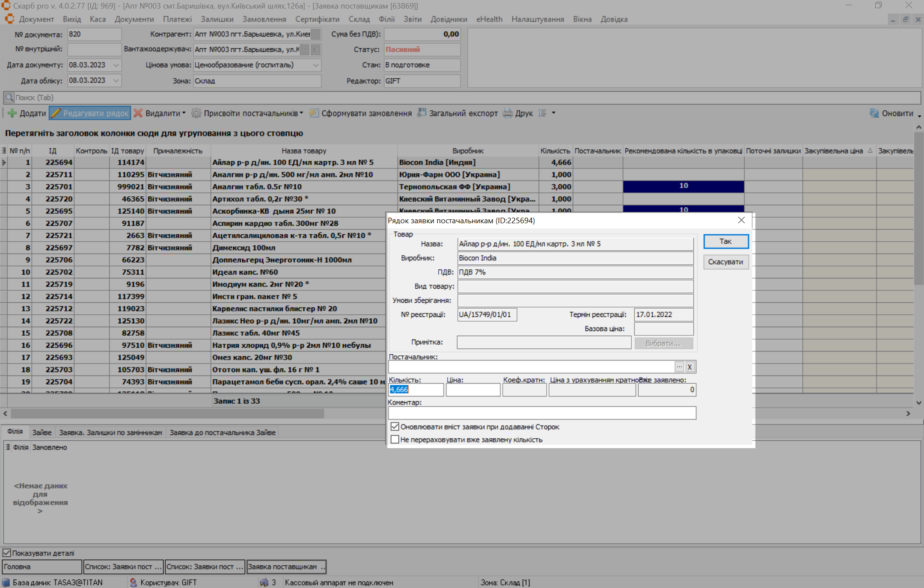The width and height of the screenshot is (924, 588).
Task: Click the Друк printer icon
Action: [x=508, y=113]
